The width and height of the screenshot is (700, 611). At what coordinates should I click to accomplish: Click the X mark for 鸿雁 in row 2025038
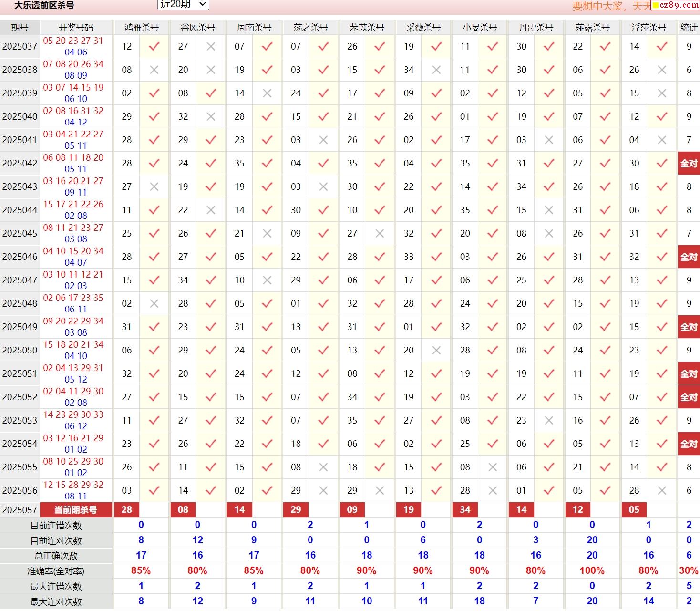(x=154, y=70)
